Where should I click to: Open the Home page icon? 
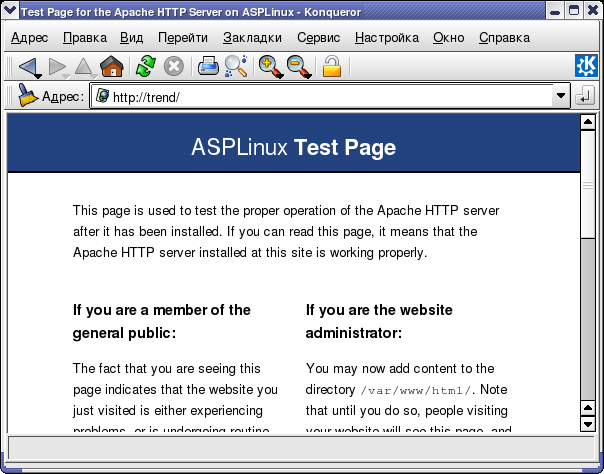point(112,66)
